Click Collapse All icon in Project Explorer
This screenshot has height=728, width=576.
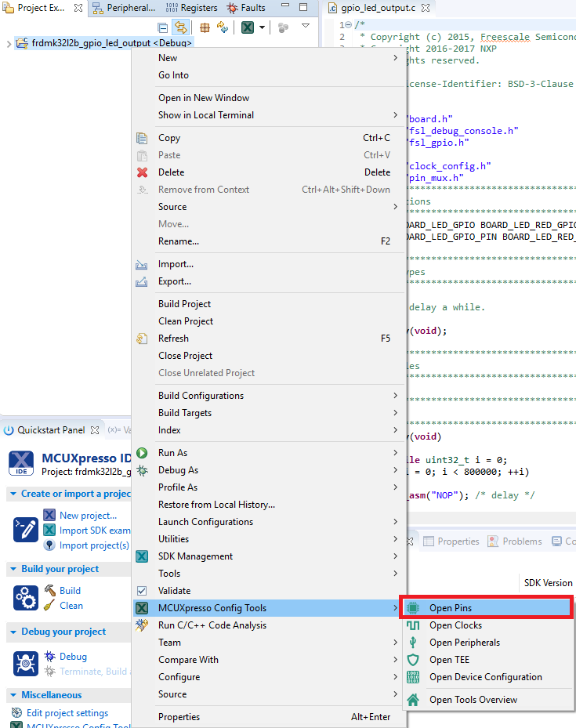162,27
